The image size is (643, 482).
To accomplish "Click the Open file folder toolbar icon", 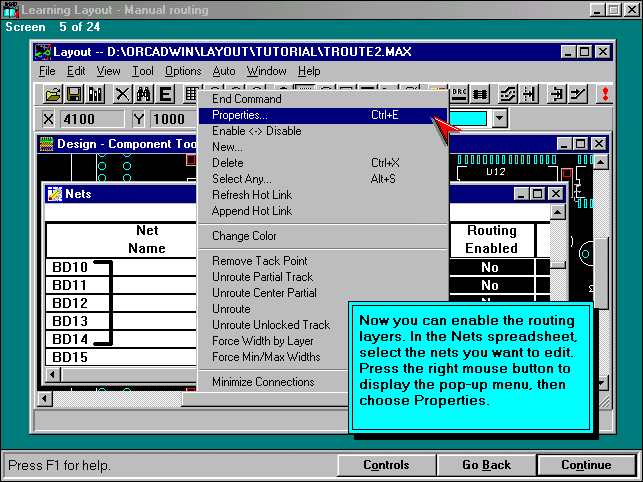I will tap(53, 94).
